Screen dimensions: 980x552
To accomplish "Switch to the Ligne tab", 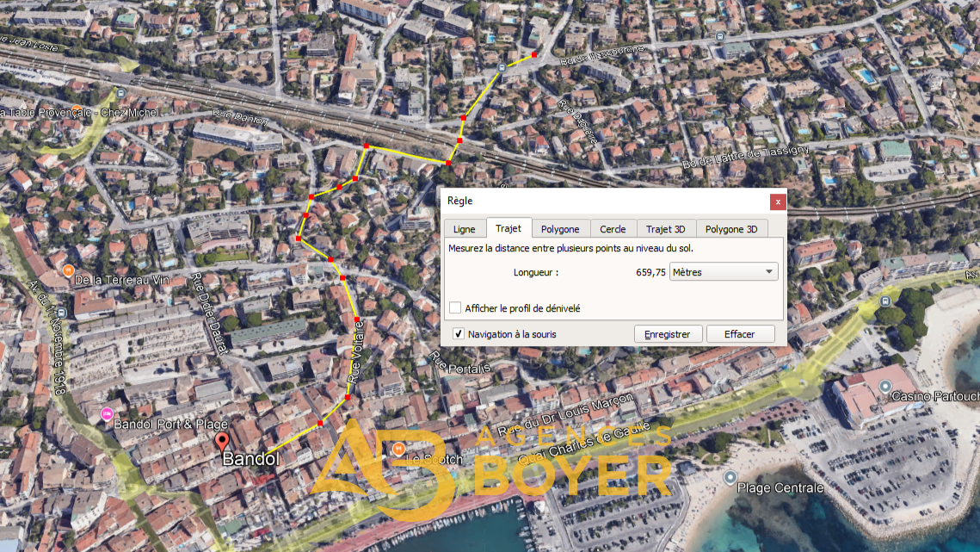I will tap(464, 229).
